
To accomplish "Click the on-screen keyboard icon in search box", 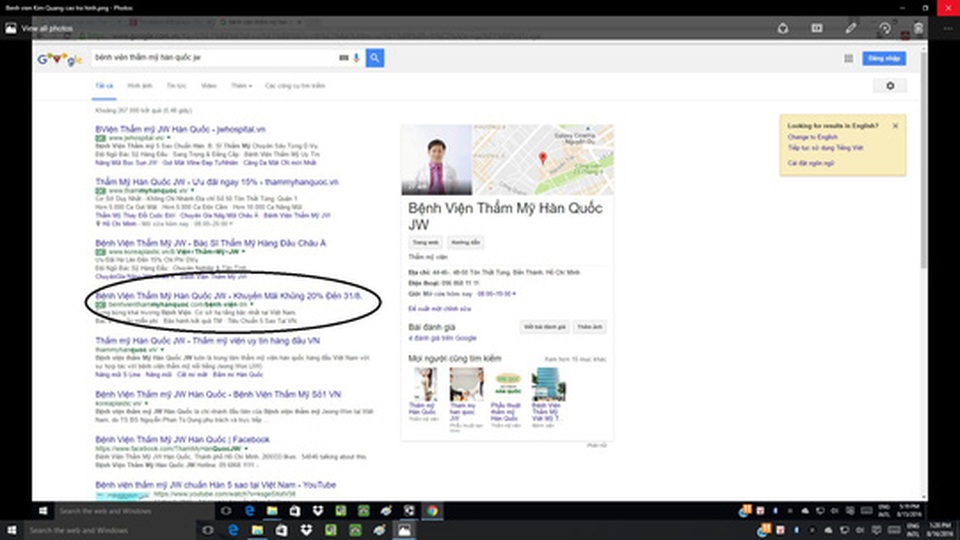I will point(343,58).
